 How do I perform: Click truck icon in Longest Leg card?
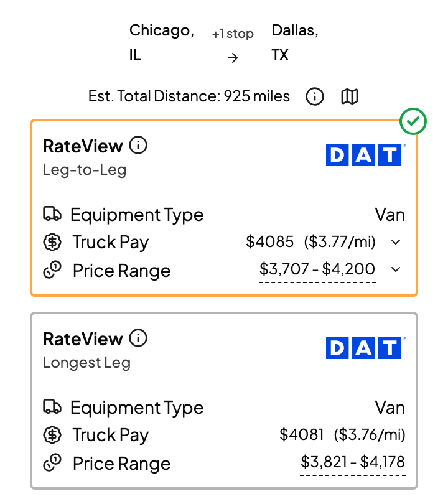52,406
